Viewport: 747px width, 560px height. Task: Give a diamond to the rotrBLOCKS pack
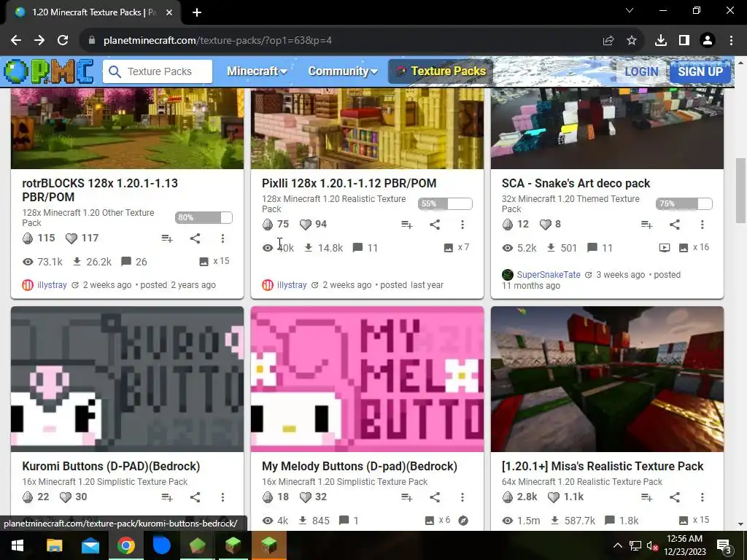click(28, 238)
